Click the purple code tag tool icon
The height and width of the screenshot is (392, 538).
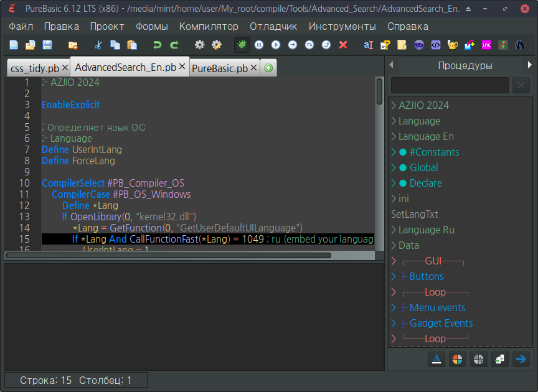point(436,45)
